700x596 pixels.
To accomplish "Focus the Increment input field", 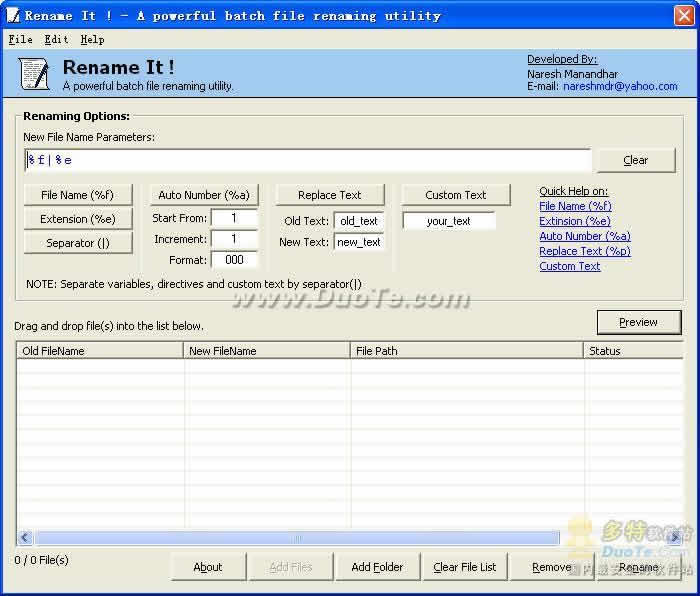I will click(x=234, y=239).
